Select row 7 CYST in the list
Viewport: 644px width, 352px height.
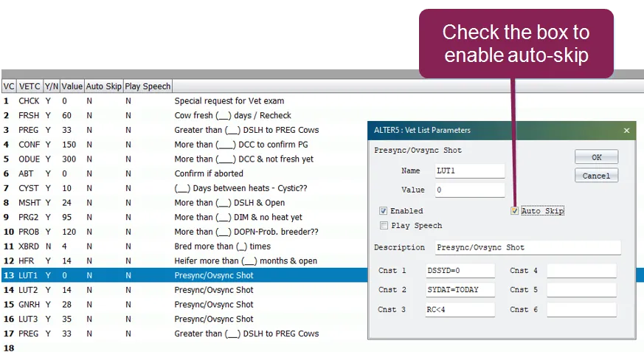(x=184, y=188)
